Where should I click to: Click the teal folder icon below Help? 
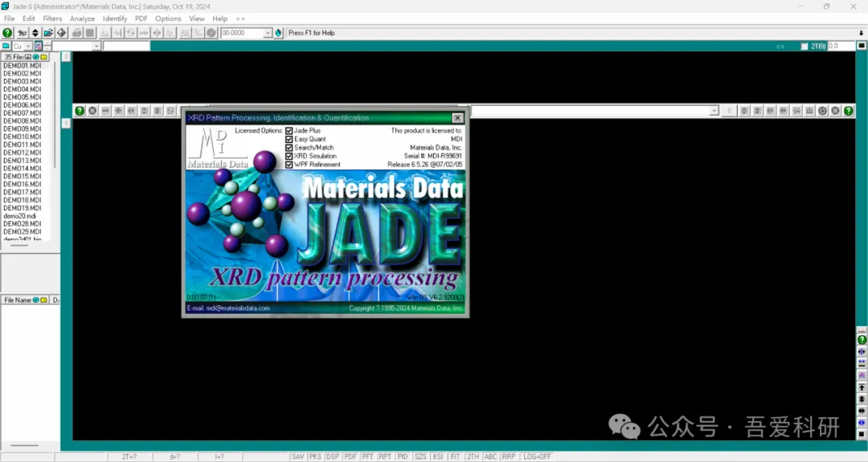(x=6, y=46)
